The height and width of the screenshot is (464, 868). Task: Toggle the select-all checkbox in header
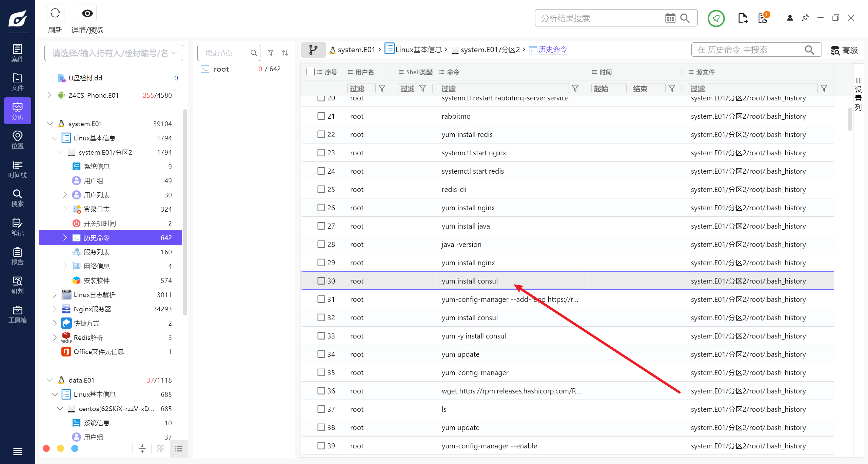coord(310,72)
